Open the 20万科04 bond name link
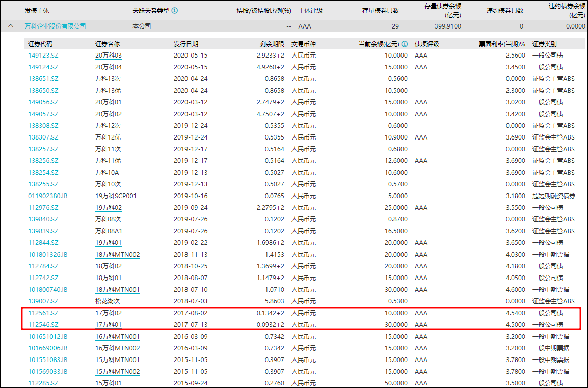The image size is (588, 388). click(x=109, y=67)
